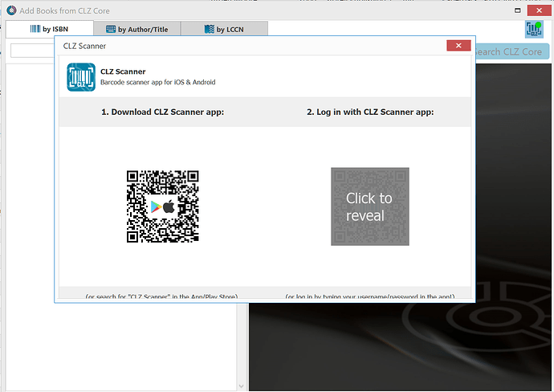Click the book icon on by LCCN tab
This screenshot has width=554, height=392.
[210, 30]
